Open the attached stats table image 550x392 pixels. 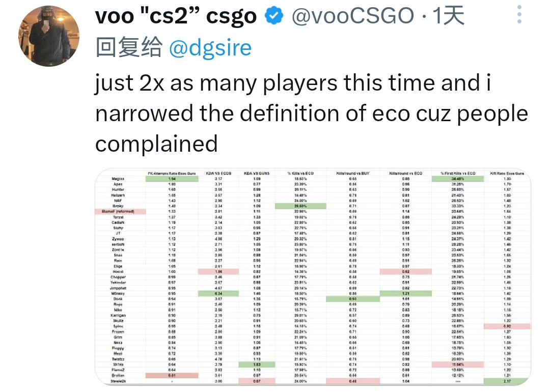(313, 277)
